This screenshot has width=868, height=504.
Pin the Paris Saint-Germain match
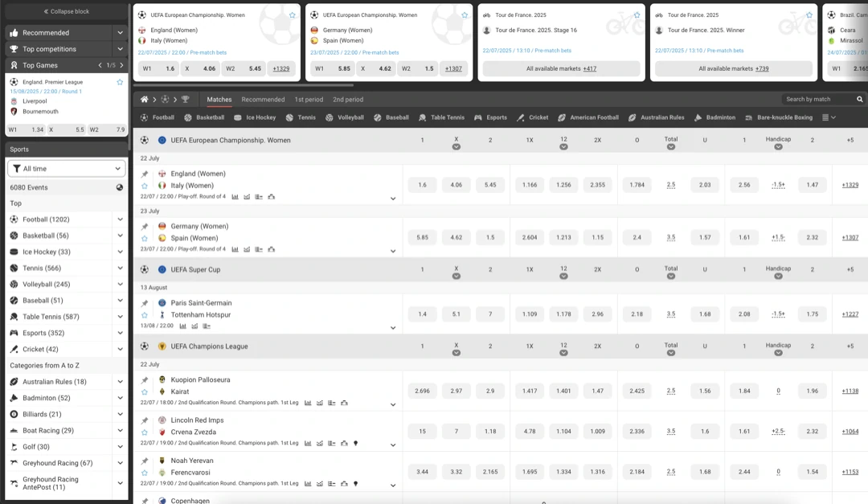coord(145,304)
